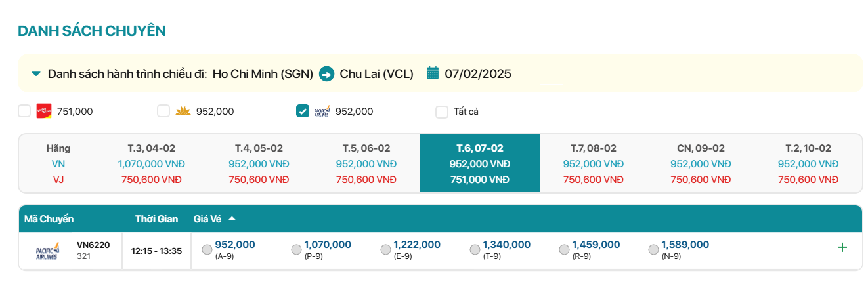868x286 pixels.
Task: Select the 952,000 (A-9) fare radio button
Action: 207,249
